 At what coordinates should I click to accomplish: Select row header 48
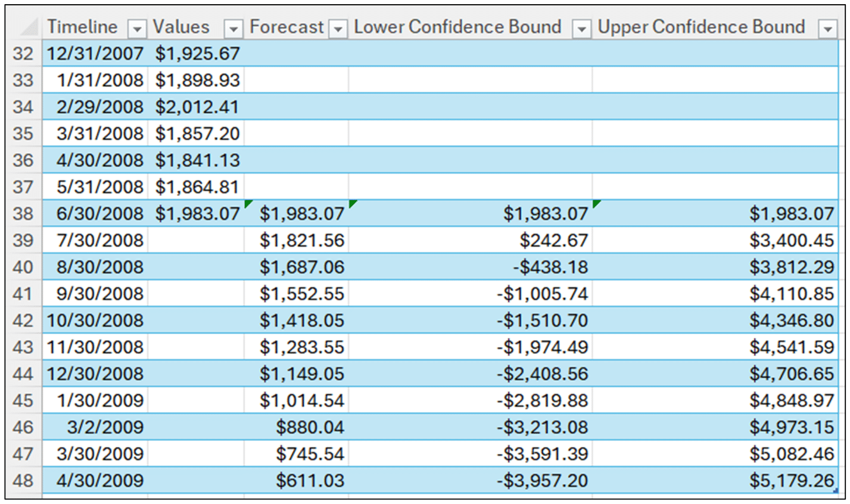[24, 480]
